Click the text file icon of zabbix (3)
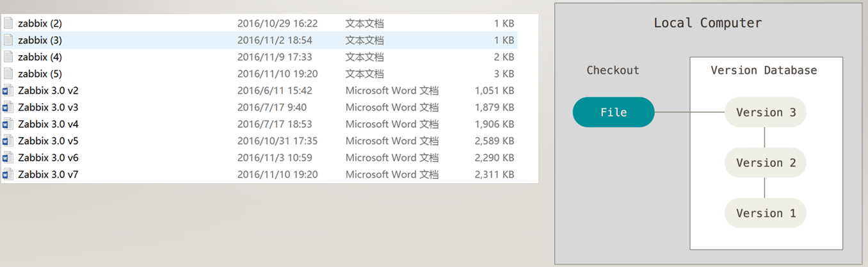Viewport: 868px width, 267px height. tap(8, 40)
